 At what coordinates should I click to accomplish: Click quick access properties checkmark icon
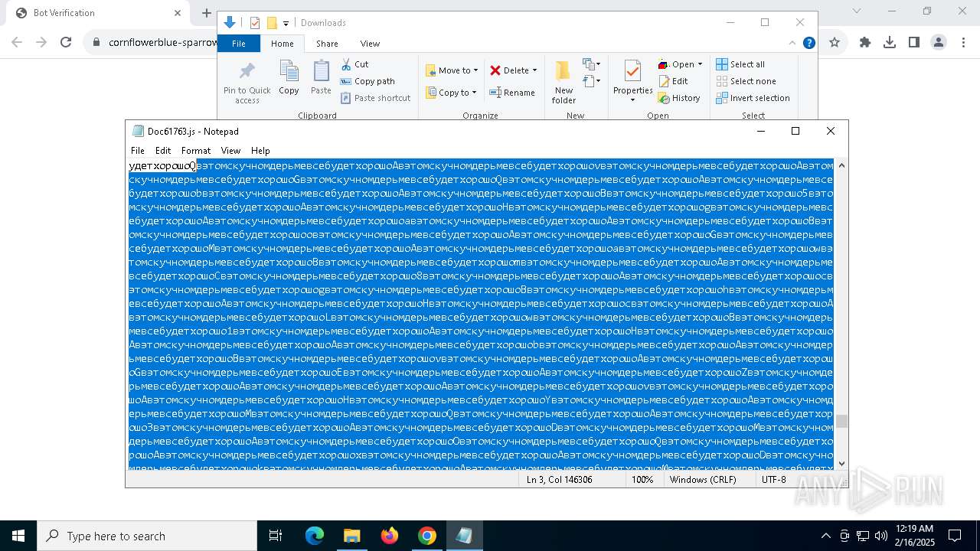click(x=255, y=23)
